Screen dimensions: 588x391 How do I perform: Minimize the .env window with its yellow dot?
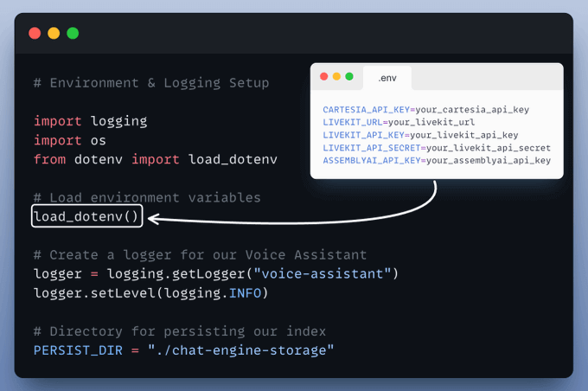[336, 77]
